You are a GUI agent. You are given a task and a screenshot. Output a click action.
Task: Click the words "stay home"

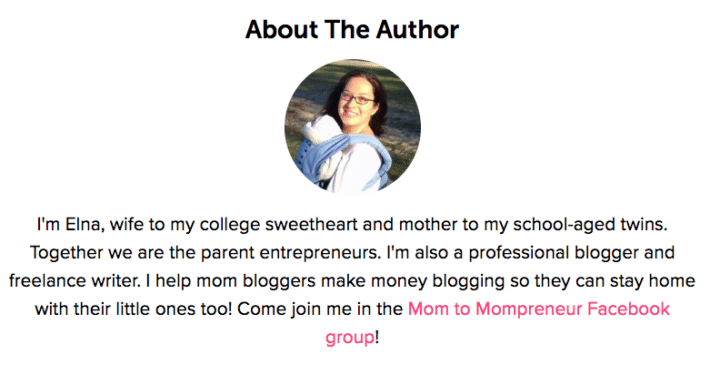pyautogui.click(x=652, y=281)
